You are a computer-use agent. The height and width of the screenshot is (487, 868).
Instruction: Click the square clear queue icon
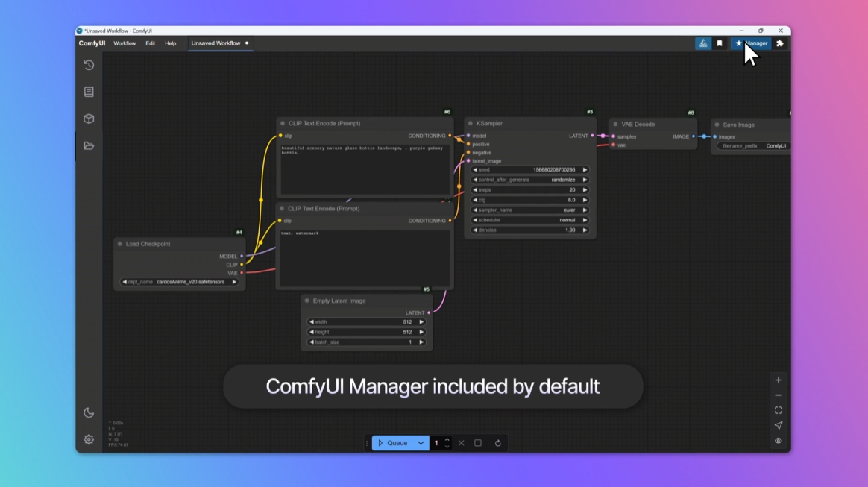click(x=478, y=443)
